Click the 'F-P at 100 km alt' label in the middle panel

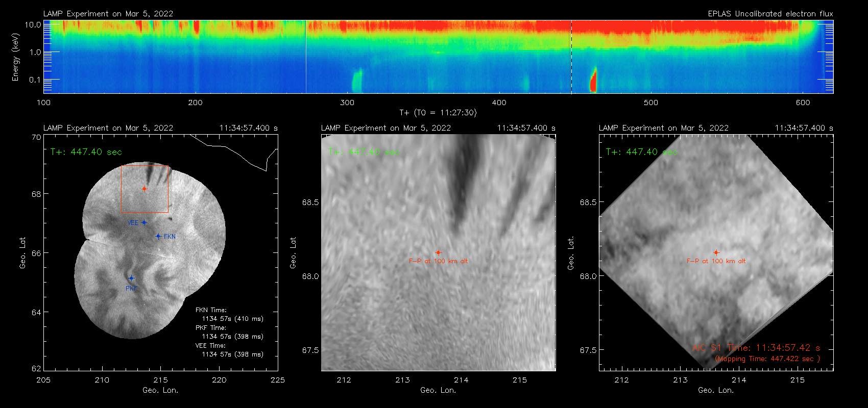point(438,261)
